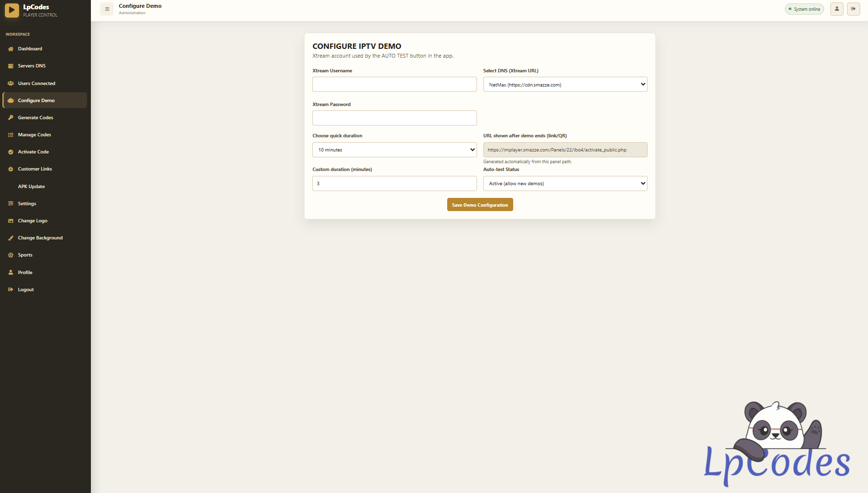Click the Configure Demo sidebar label
Screen dimensions: 868x493
[36, 101]
